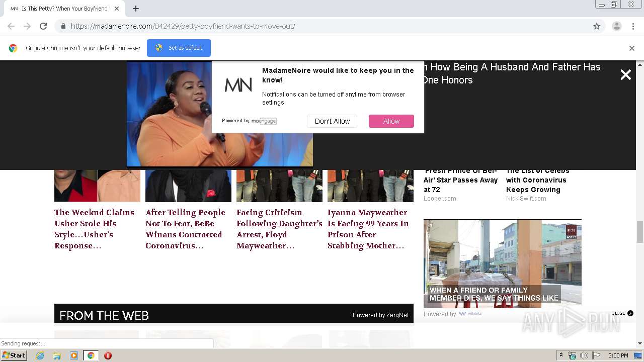644x362 pixels.
Task: Click the FROM THE WEB heading
Action: click(104, 315)
